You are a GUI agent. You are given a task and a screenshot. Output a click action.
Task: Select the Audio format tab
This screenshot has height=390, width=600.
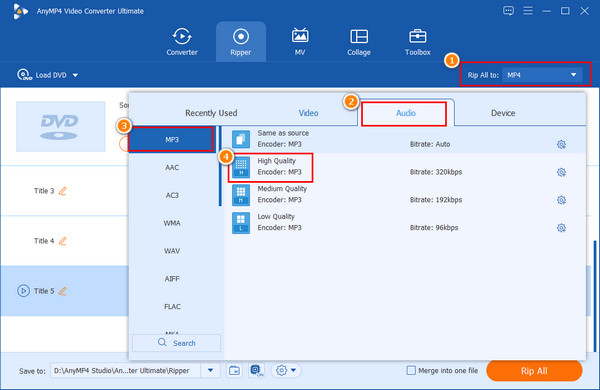406,113
